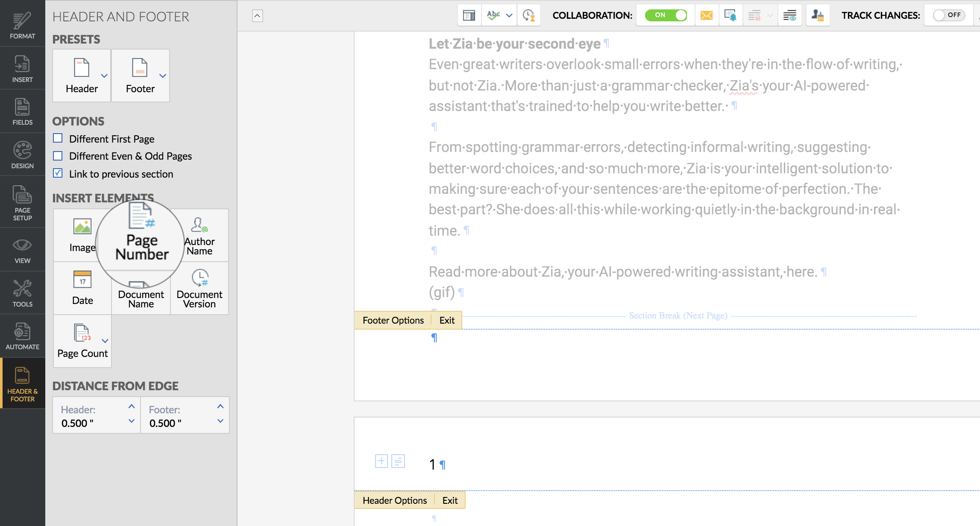Open Header Options button
980x526 pixels.
tap(394, 500)
